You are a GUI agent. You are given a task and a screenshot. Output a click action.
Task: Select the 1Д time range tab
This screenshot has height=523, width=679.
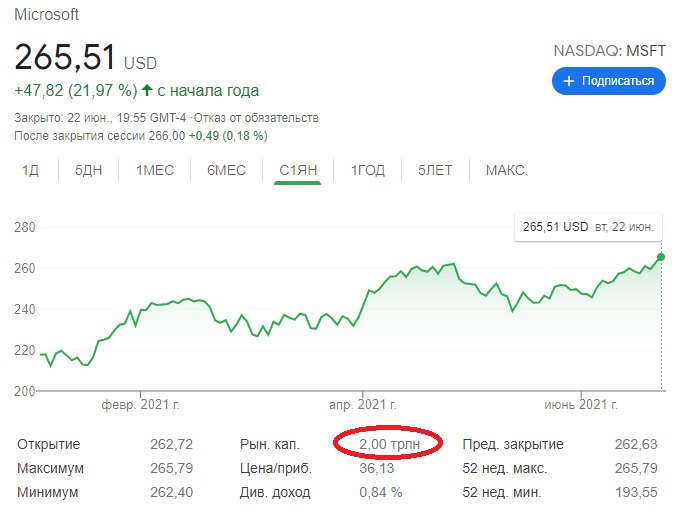point(30,170)
